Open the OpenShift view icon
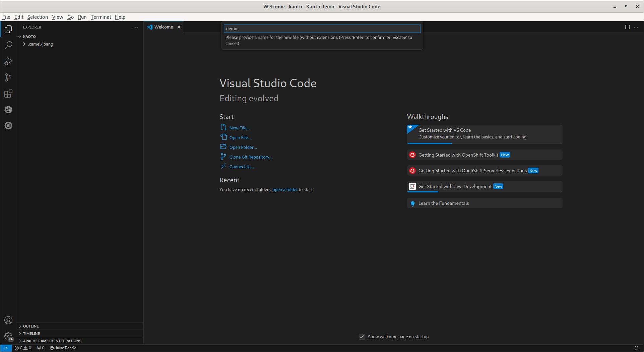The width and height of the screenshot is (644, 352). click(x=8, y=126)
